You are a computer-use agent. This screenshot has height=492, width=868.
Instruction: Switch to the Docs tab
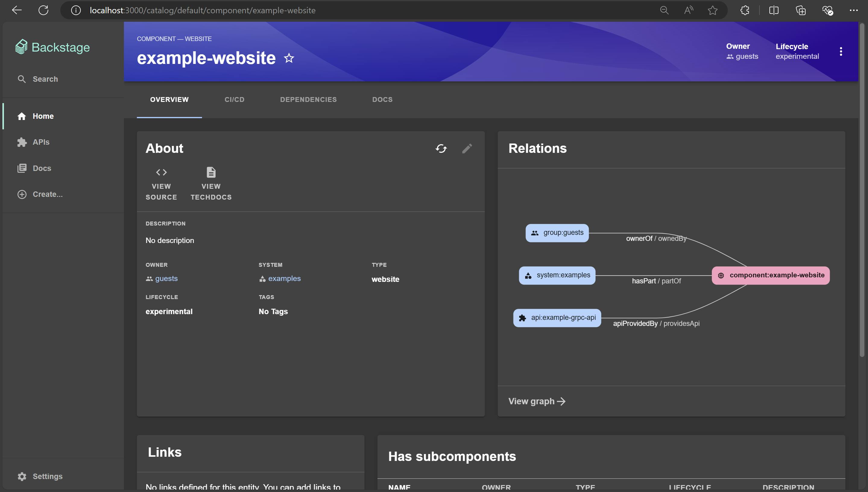point(382,100)
